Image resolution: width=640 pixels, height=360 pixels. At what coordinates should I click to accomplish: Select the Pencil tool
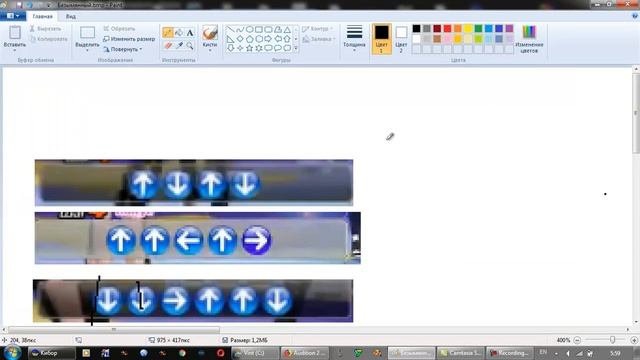[168, 33]
